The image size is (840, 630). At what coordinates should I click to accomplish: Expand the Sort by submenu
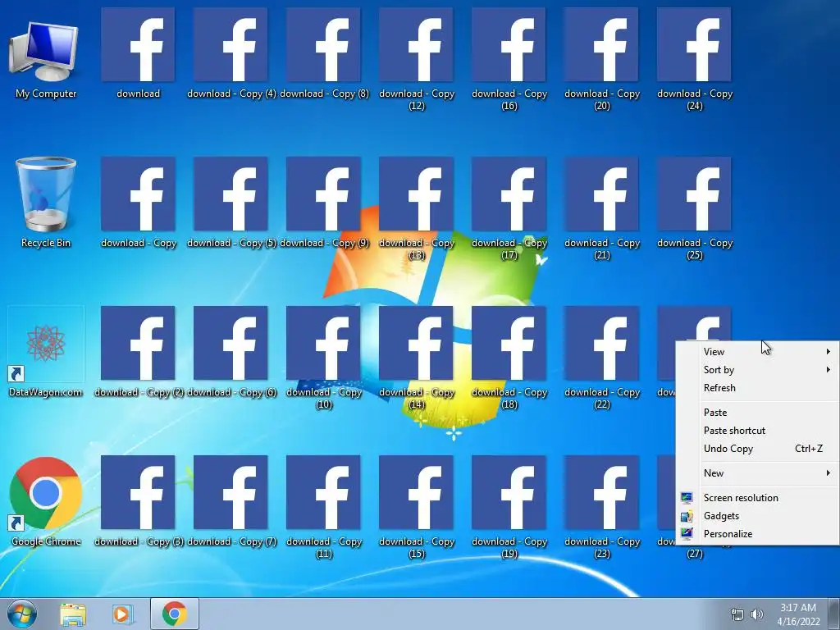coord(757,370)
